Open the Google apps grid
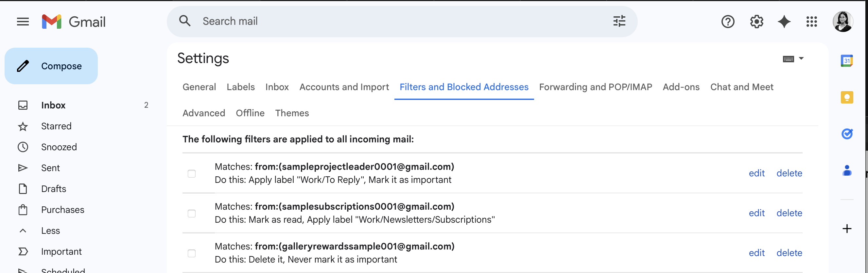Screen dimensions: 868x273 (811, 22)
